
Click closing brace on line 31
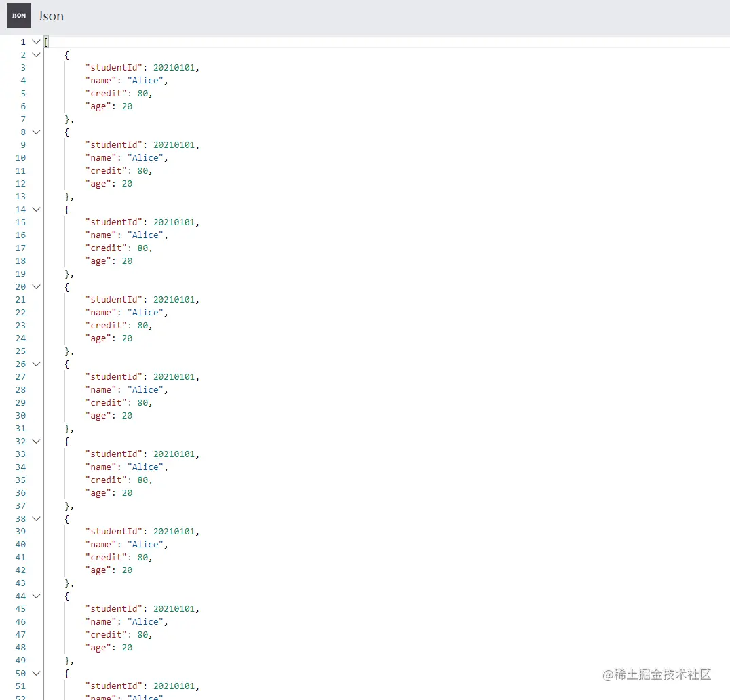(67, 428)
